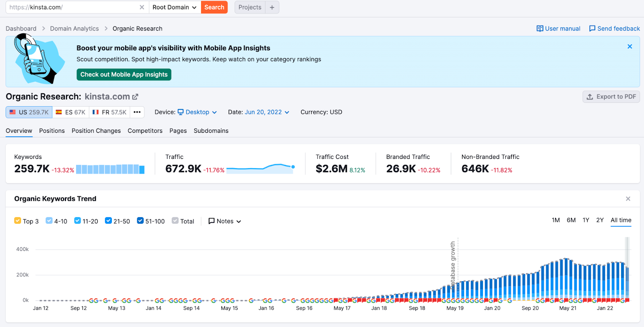Open the Position Changes tab
The height and width of the screenshot is (327, 644).
click(96, 131)
